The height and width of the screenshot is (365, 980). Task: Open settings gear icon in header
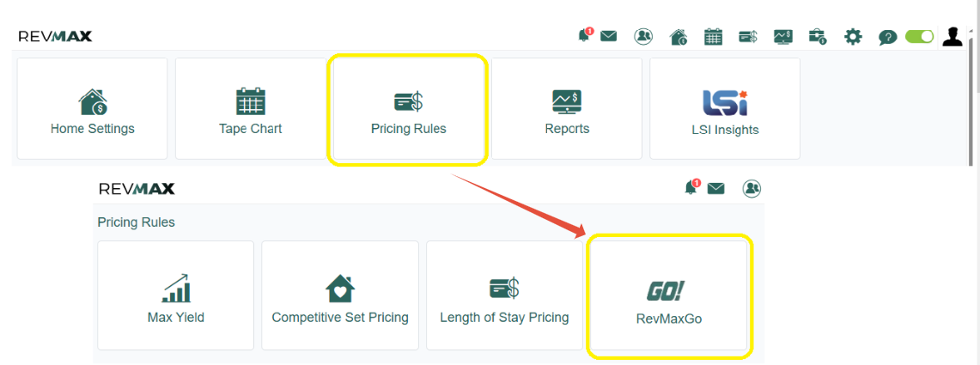pos(853,37)
